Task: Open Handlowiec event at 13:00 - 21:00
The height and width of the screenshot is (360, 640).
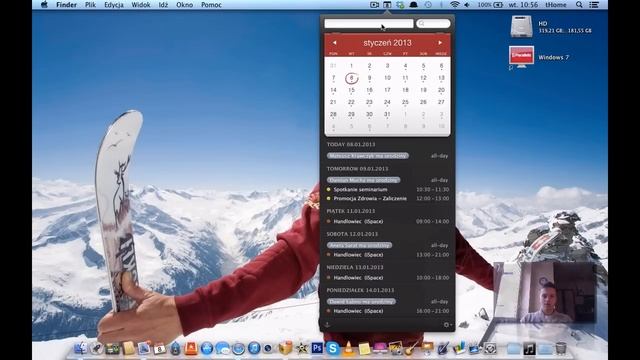Action: point(387,255)
